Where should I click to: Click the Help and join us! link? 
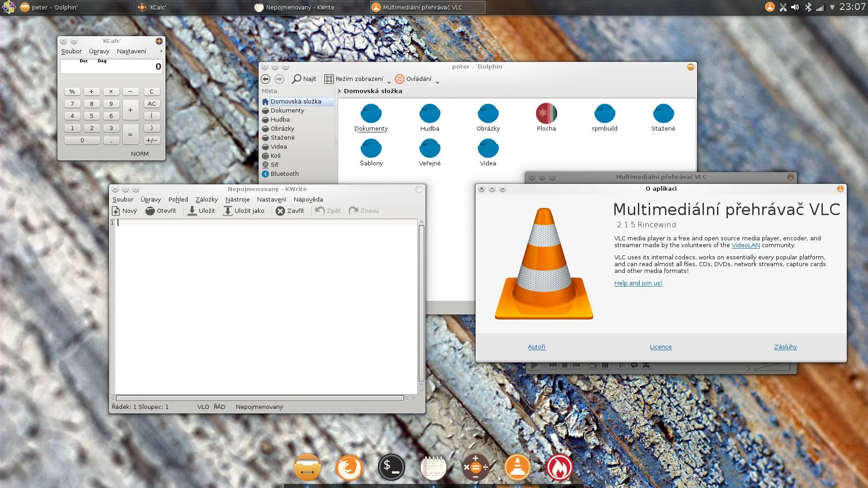pyautogui.click(x=638, y=283)
